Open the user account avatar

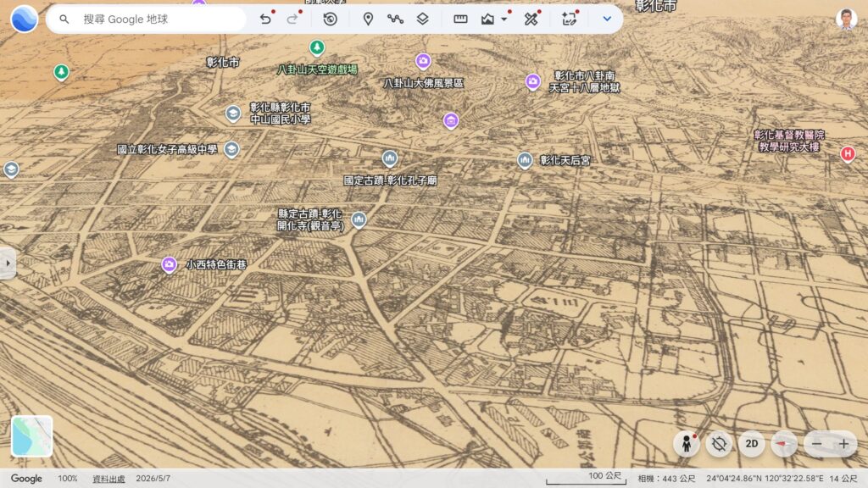click(846, 19)
